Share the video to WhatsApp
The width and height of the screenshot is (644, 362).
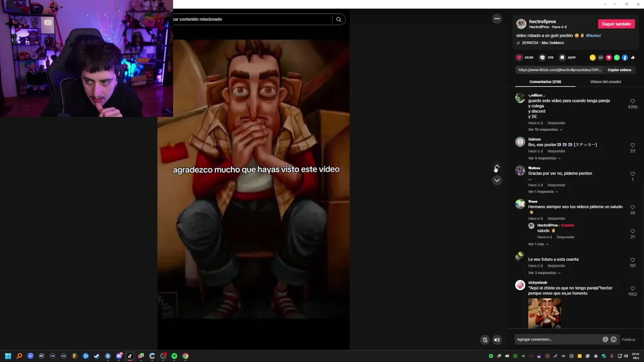click(x=617, y=58)
